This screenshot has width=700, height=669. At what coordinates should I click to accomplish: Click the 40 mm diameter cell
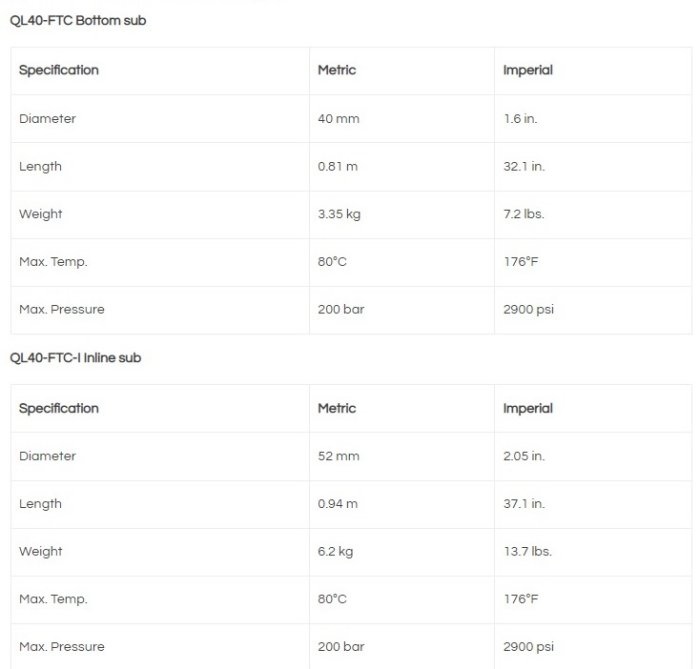pos(338,118)
